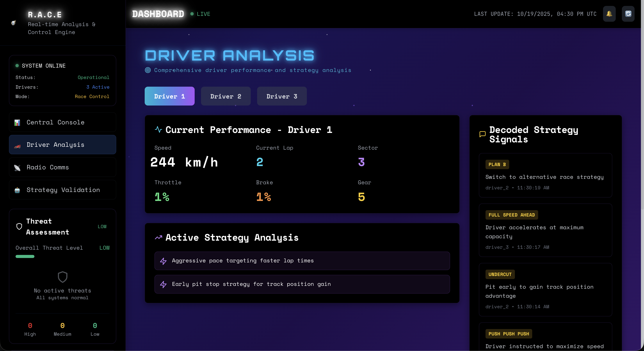Click the Decoded Strategy Signals chat icon

482,134
